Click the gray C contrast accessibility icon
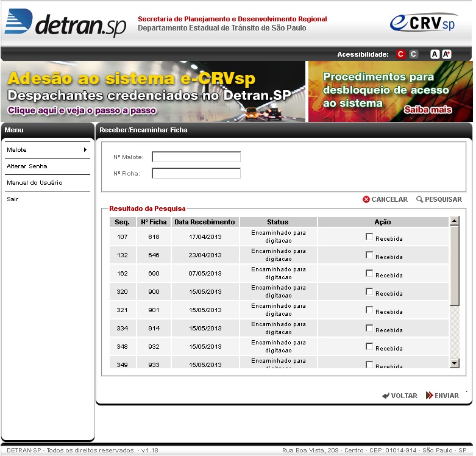 [413, 54]
